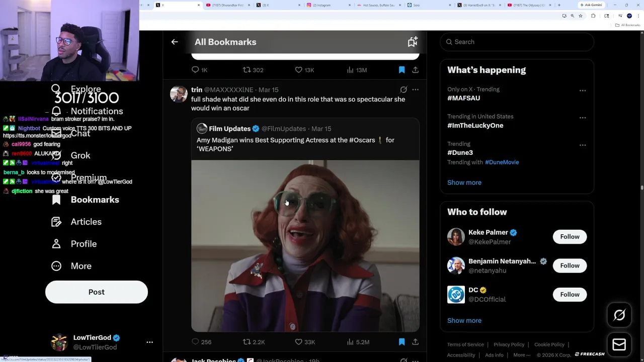Viewport: 644px width, 362px height.
Task: Open more options on trin's tweet
Action: (415, 89)
